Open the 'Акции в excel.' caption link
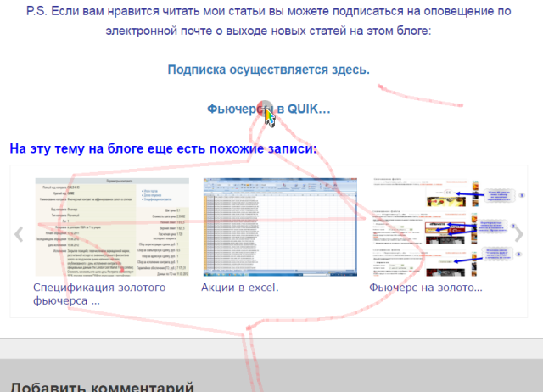The image size is (543, 392). tap(240, 288)
